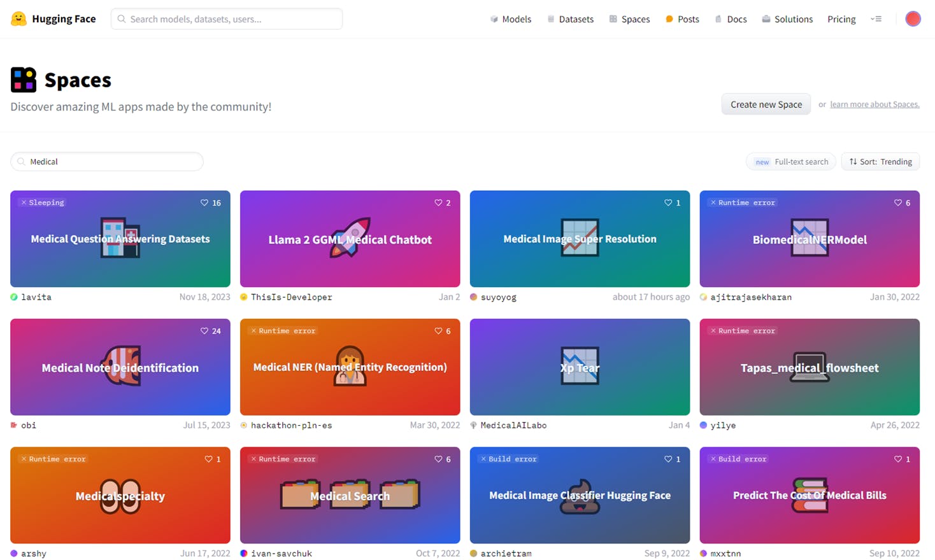Open Medical Search space card
This screenshot has width=935, height=560.
[x=350, y=495]
